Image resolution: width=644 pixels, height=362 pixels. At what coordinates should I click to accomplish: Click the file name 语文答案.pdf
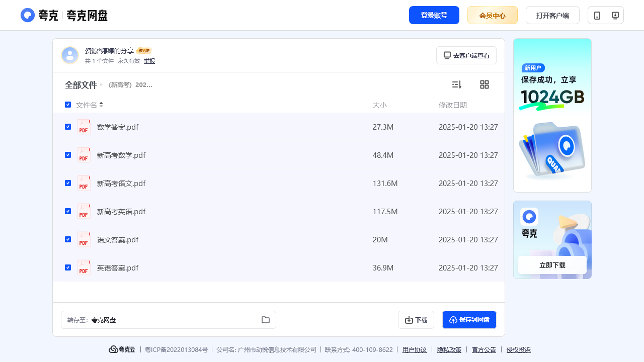pos(118,240)
